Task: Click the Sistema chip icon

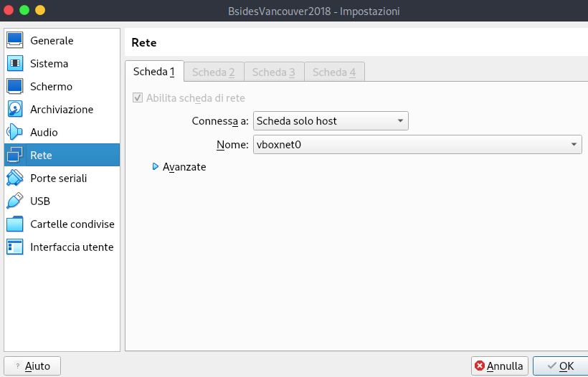Action: click(14, 63)
